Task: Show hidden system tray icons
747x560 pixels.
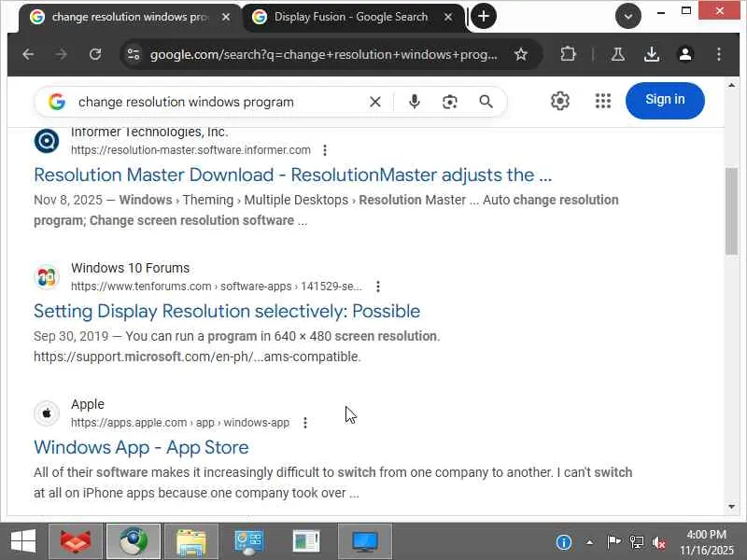Action: point(590,542)
